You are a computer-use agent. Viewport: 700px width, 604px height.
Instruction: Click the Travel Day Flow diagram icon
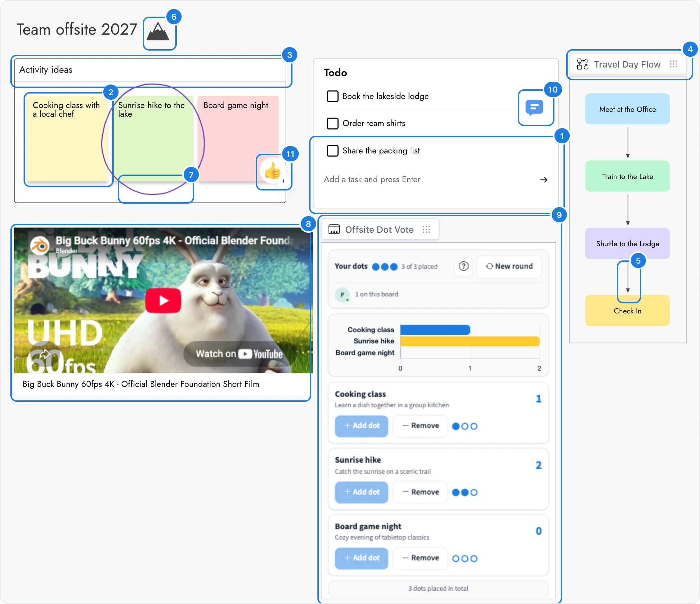[x=583, y=64]
